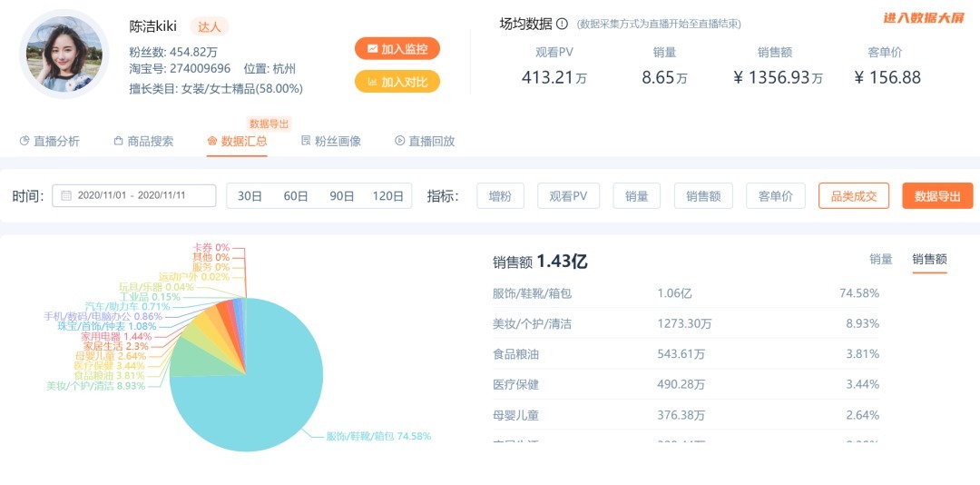Choose the 60日 time range

tap(296, 196)
